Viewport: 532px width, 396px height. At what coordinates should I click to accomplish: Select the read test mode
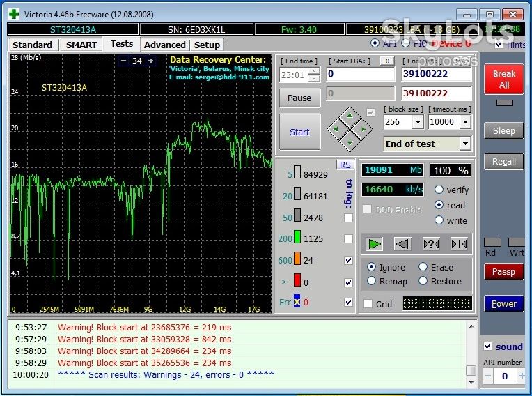439,205
